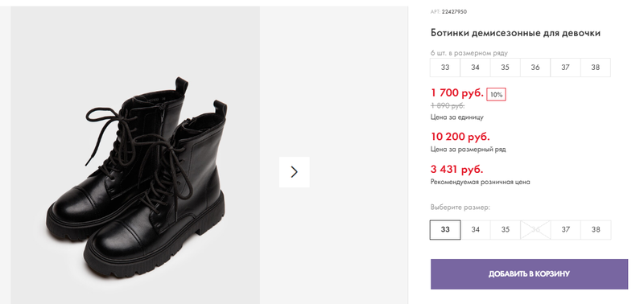Click the article number 22427950
Viewport: 644px width, 304px height.
point(454,11)
